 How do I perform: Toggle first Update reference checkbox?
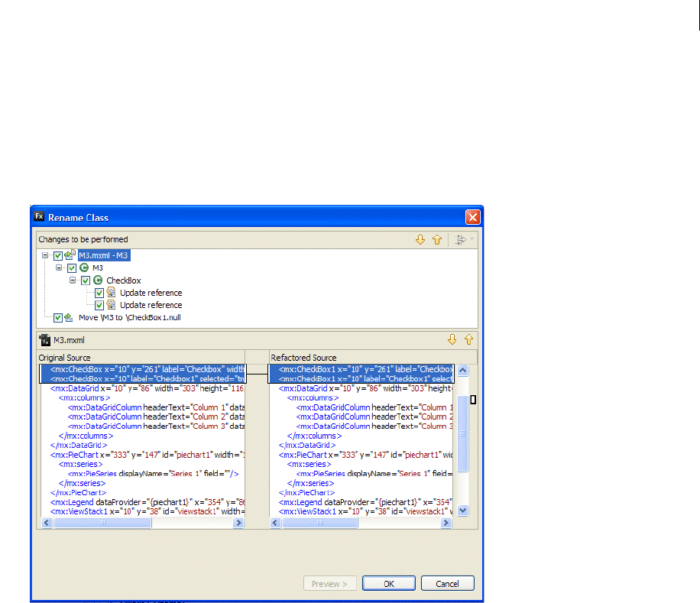pyautogui.click(x=99, y=293)
